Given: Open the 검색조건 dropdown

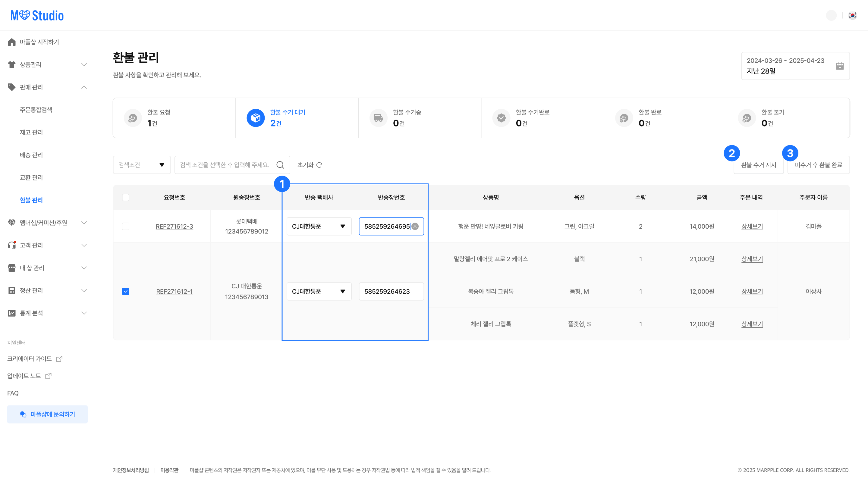Looking at the screenshot, I should tap(142, 165).
